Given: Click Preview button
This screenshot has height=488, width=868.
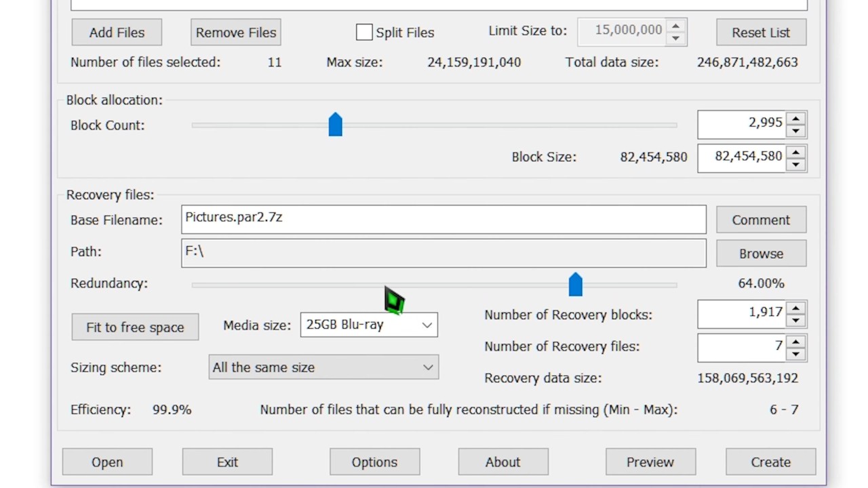Looking at the screenshot, I should pyautogui.click(x=650, y=462).
